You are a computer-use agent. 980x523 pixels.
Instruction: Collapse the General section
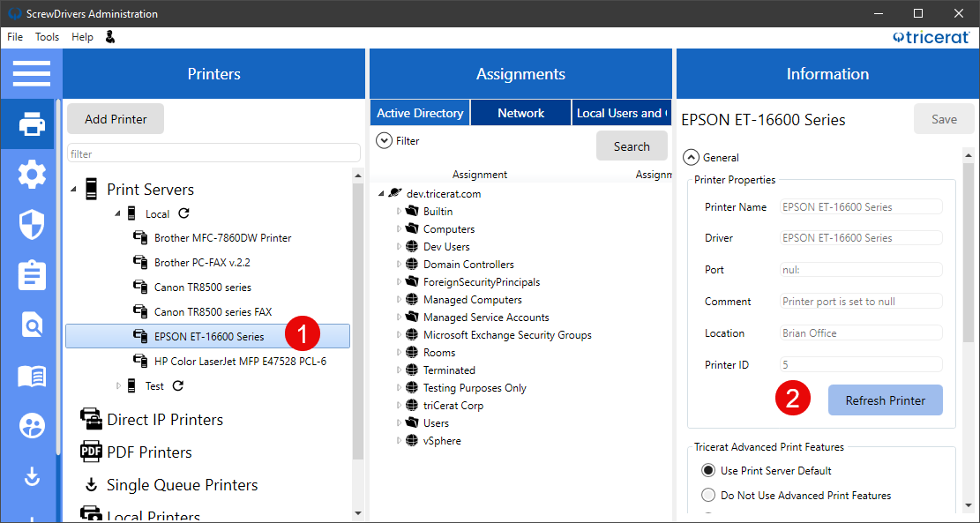coord(692,158)
